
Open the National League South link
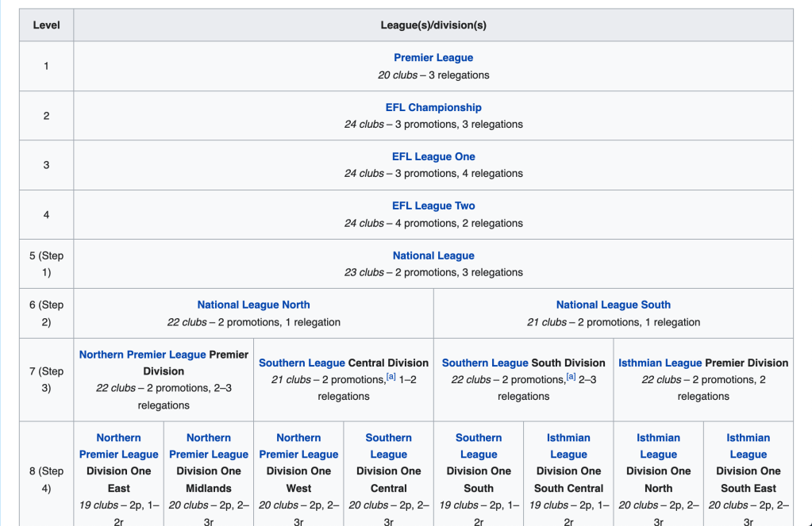pos(613,305)
